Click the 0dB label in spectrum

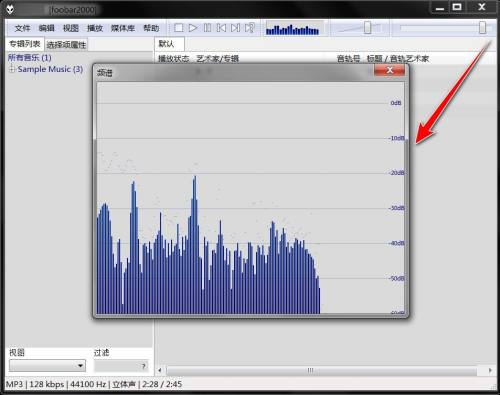click(396, 103)
